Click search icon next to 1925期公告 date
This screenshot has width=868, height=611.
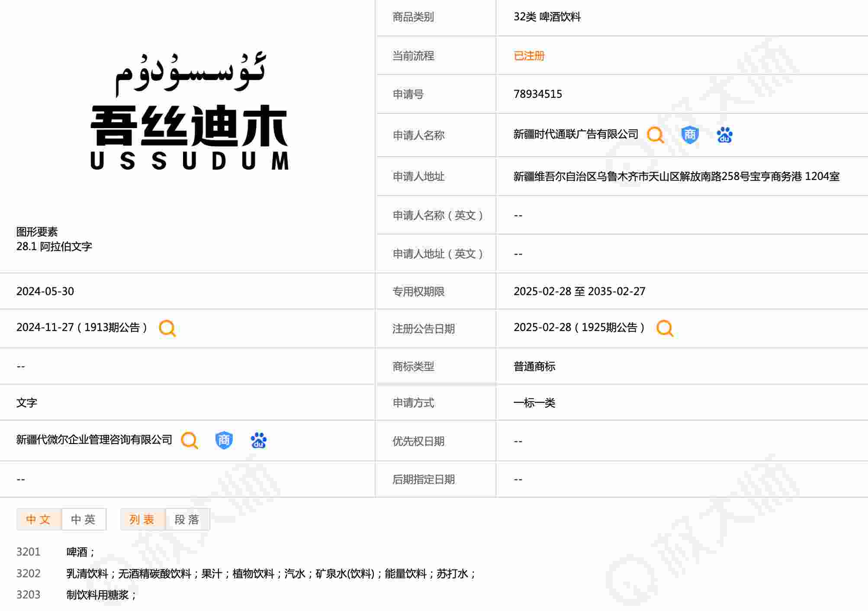click(665, 328)
